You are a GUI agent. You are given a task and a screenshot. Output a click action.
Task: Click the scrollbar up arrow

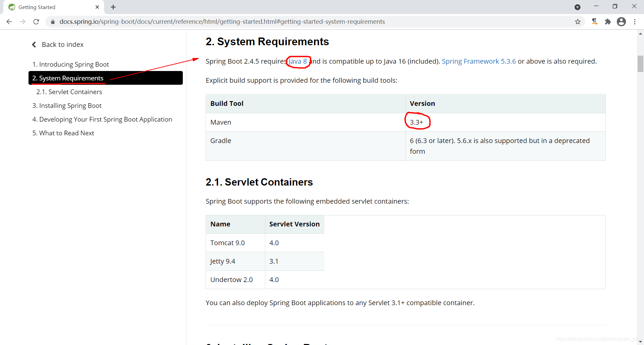pyautogui.click(x=640, y=33)
